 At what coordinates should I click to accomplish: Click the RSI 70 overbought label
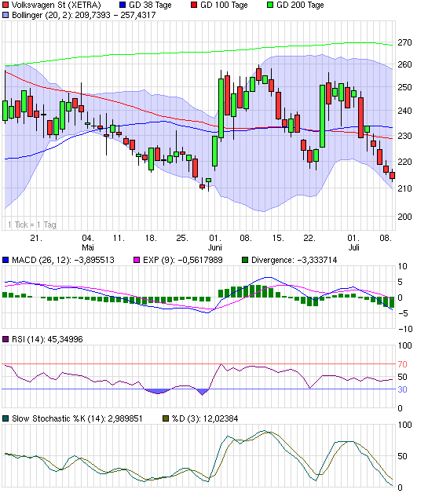click(403, 364)
